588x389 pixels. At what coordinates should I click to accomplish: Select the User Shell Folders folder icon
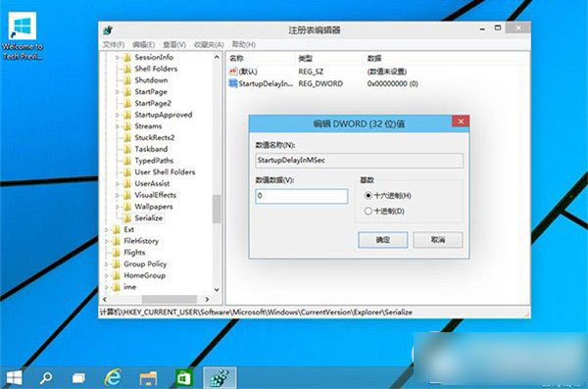pos(127,171)
